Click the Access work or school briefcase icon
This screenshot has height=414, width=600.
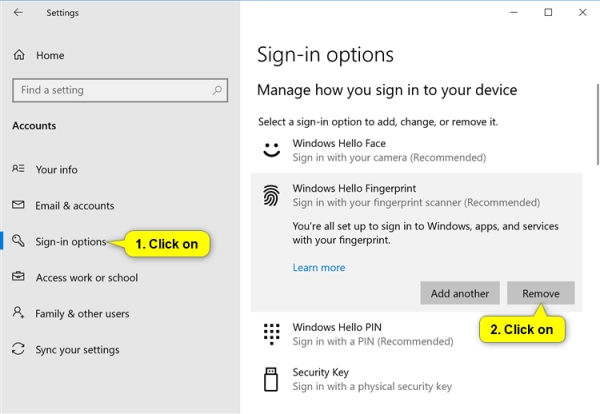18,277
